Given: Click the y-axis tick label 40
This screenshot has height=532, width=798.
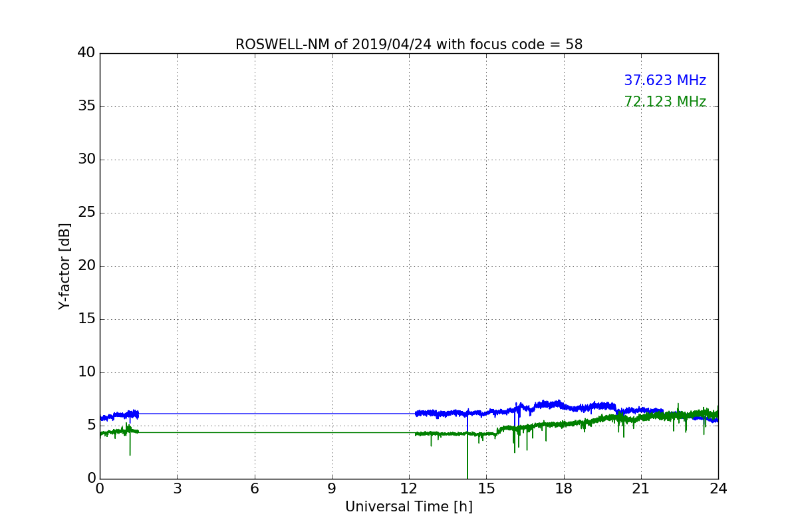Looking at the screenshot, I should (86, 53).
